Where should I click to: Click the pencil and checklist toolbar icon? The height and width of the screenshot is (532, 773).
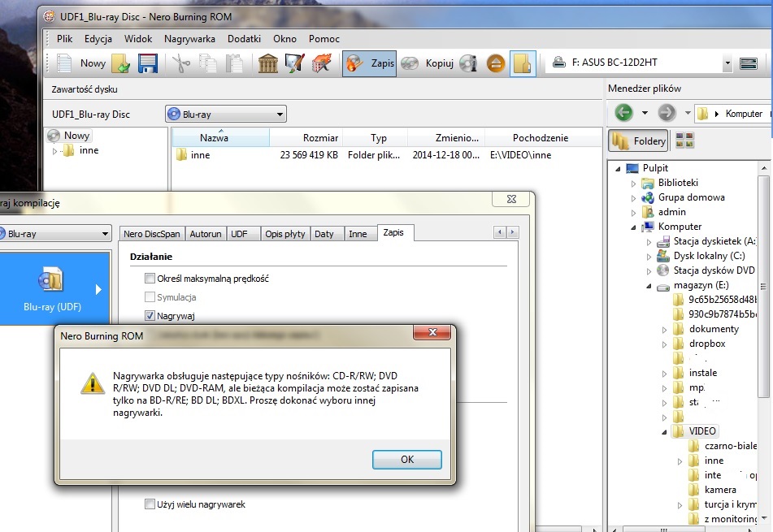pos(295,63)
